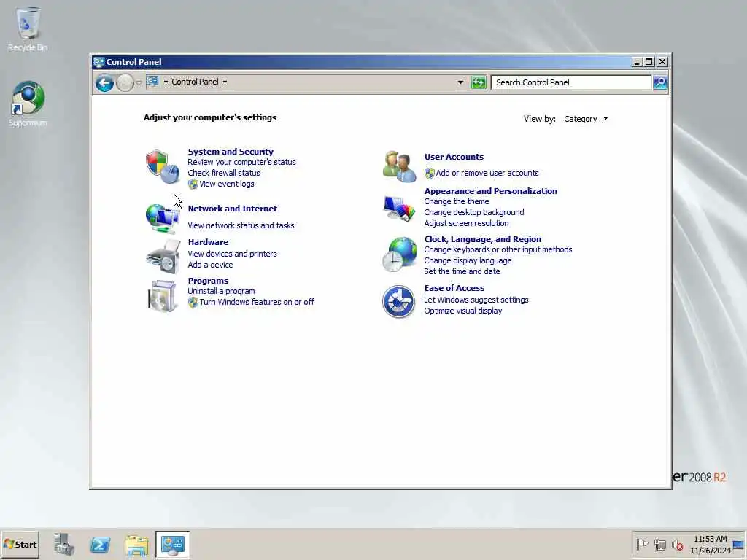Open the Ease of Access icon

click(399, 301)
